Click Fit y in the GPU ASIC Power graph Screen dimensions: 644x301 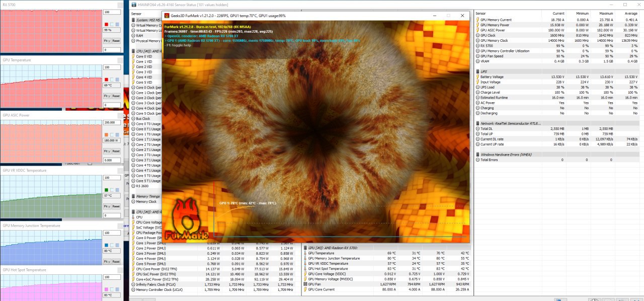pos(107,150)
